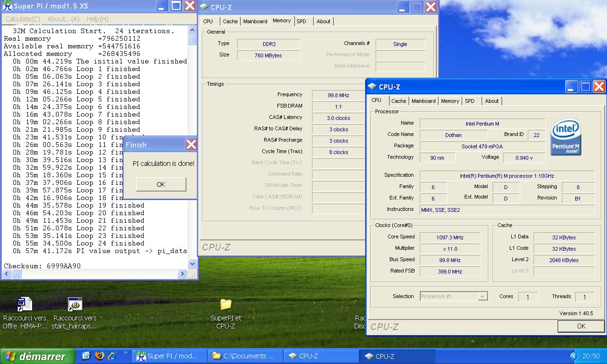Click Core Speed value 1097.3 MHz

point(450,237)
